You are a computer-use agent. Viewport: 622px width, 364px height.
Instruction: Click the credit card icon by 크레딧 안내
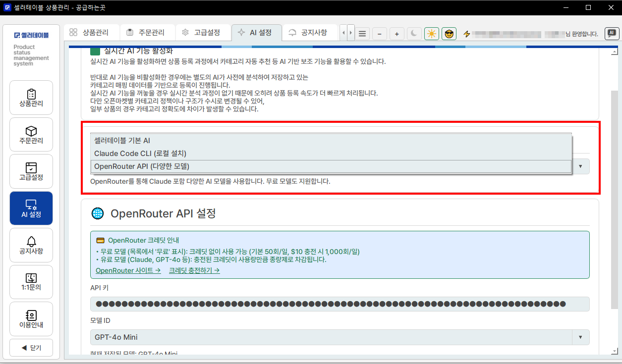pos(100,240)
